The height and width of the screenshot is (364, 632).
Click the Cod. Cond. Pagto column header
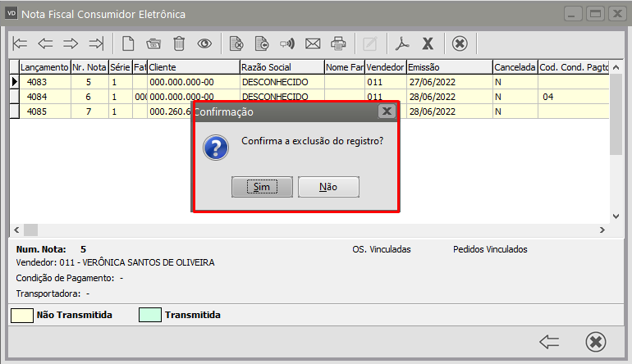point(574,67)
